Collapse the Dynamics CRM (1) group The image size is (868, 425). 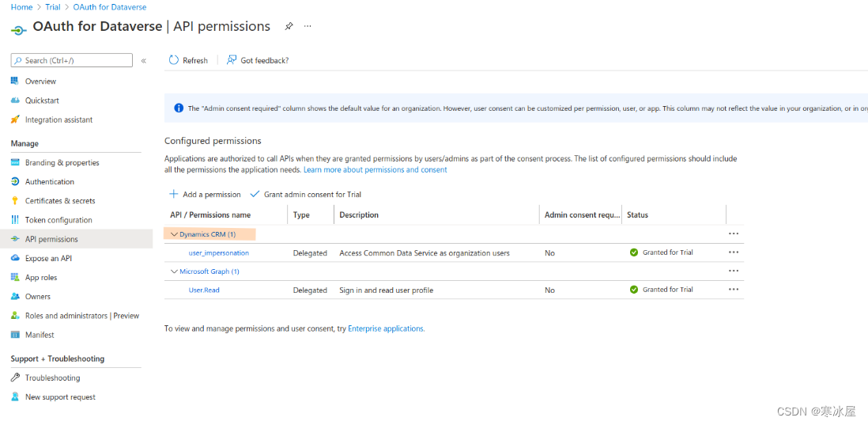175,234
